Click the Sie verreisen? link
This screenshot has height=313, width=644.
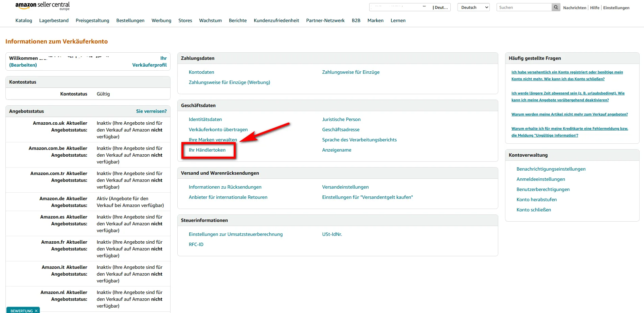click(x=151, y=111)
